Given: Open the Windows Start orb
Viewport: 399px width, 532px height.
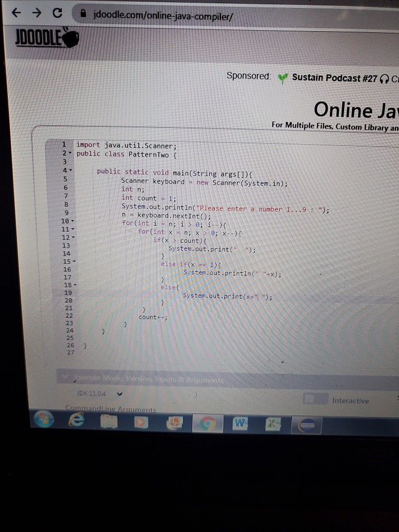Looking at the screenshot, I should 44,420.
